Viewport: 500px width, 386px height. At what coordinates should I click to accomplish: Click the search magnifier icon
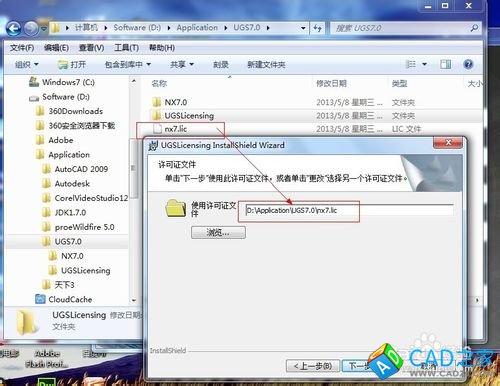474,28
